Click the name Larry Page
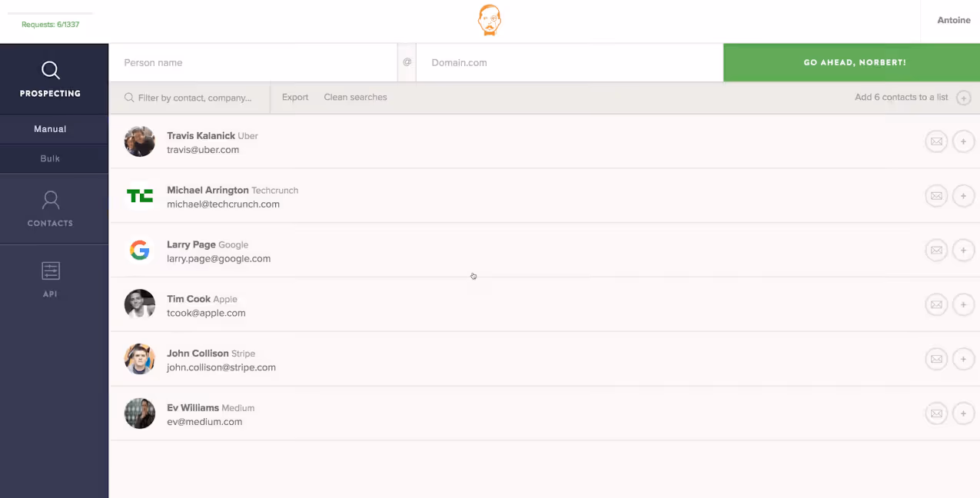This screenshot has width=980, height=498. 191,244
